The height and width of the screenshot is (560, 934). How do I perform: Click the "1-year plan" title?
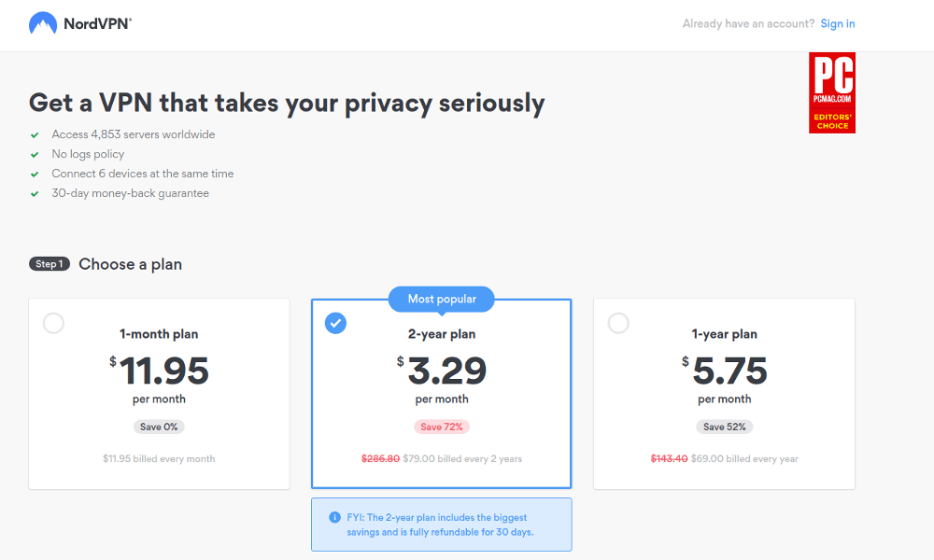point(725,334)
